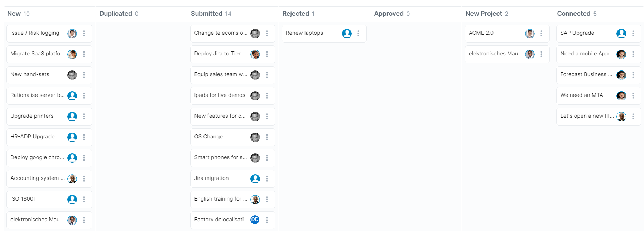Click avatar on Forecast Business card
Image resolution: width=644 pixels, height=231 pixels.
(621, 75)
